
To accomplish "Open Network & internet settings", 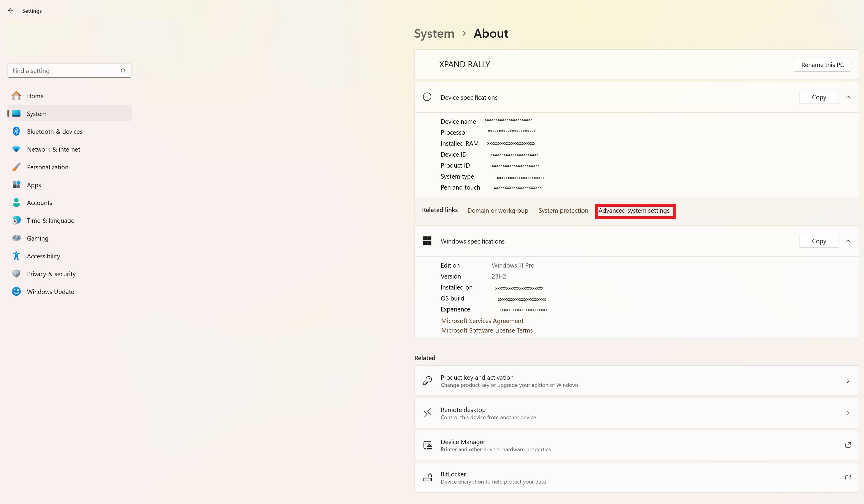I will [53, 150].
